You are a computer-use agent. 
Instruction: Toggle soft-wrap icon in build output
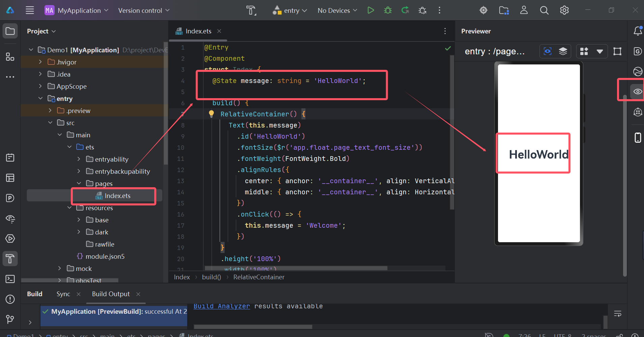pos(618,314)
